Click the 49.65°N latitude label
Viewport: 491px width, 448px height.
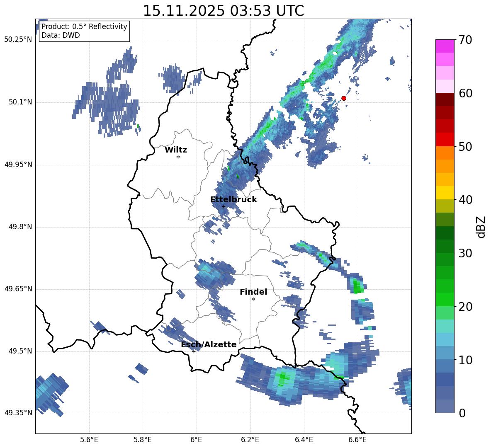(18, 289)
